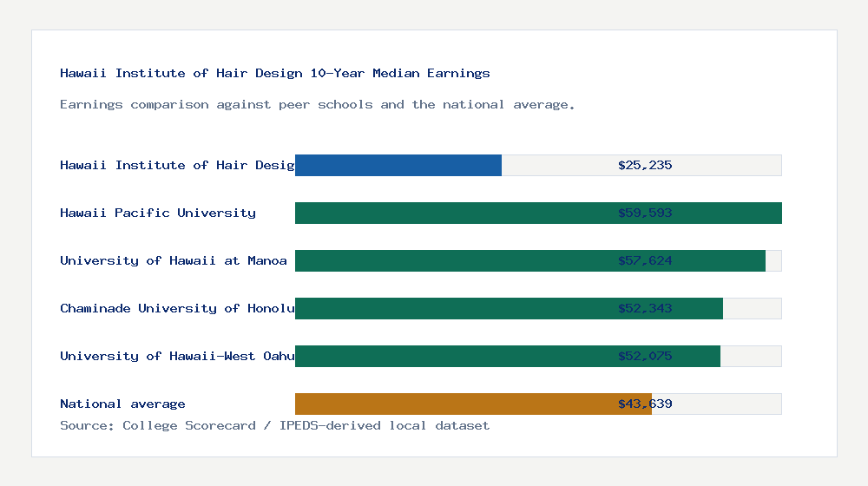
Task: Select the University of Hawaii-West Oahu label
Action: pos(177,356)
